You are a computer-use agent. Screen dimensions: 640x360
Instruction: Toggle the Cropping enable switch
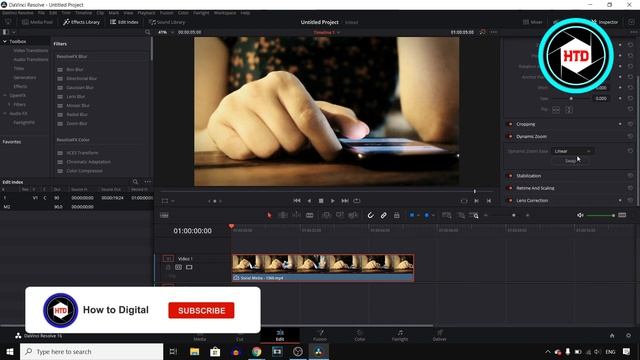coord(510,124)
